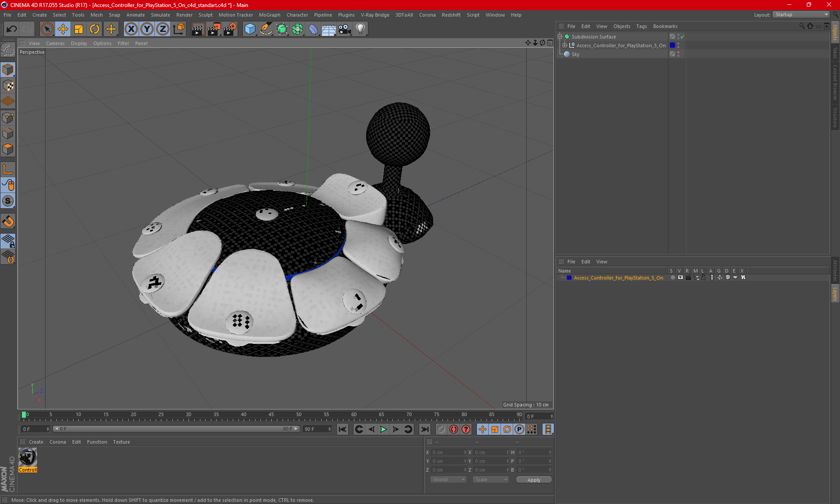Screen dimensions: 840x504
Task: Click the Magnet tool icon in left sidebar
Action: pyautogui.click(x=8, y=221)
